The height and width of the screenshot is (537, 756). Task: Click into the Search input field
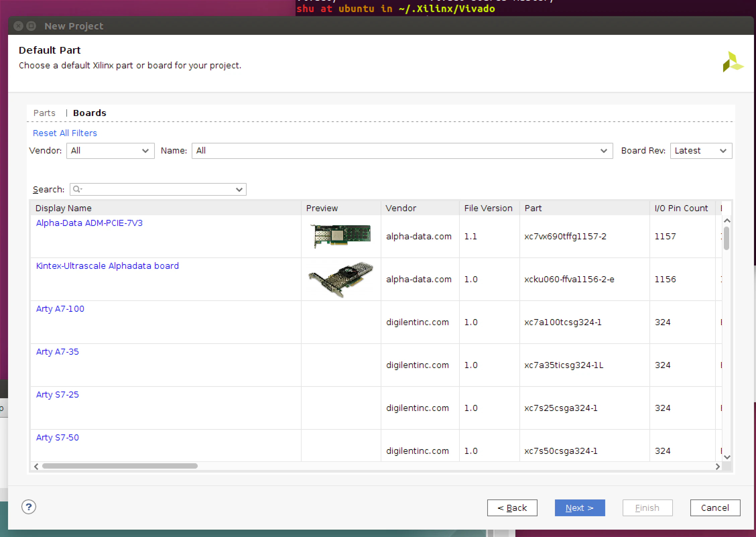click(158, 189)
